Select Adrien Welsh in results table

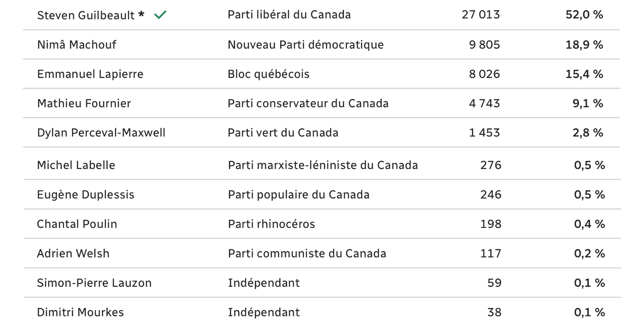[x=73, y=253]
